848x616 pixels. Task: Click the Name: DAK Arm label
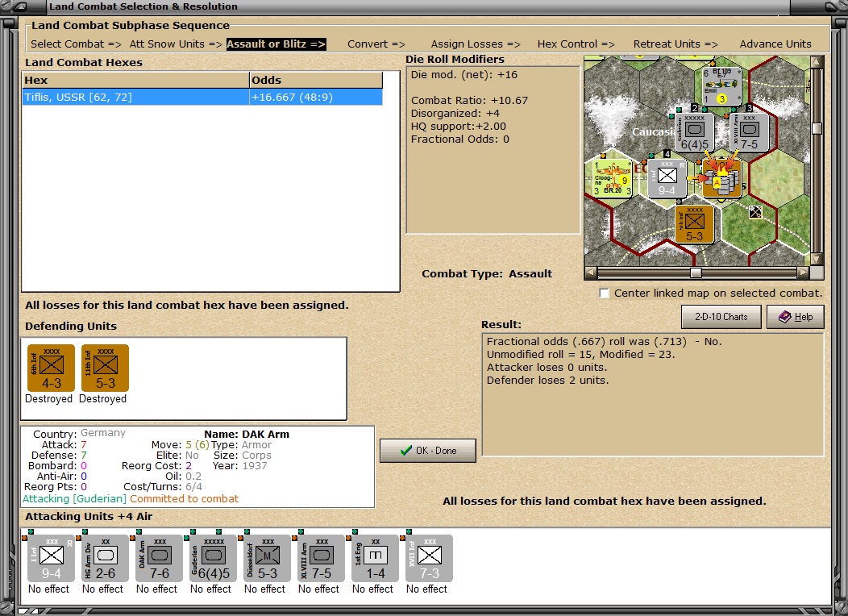(247, 435)
